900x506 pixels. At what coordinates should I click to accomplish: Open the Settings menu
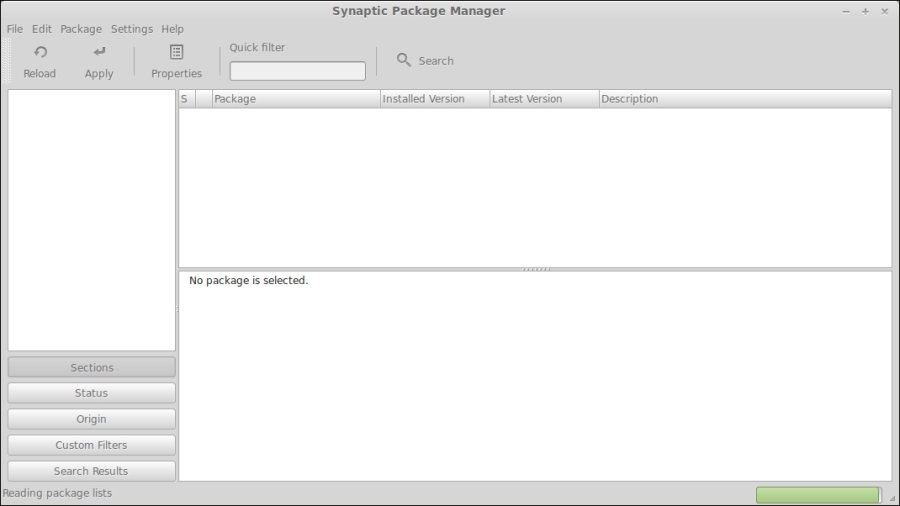(132, 29)
